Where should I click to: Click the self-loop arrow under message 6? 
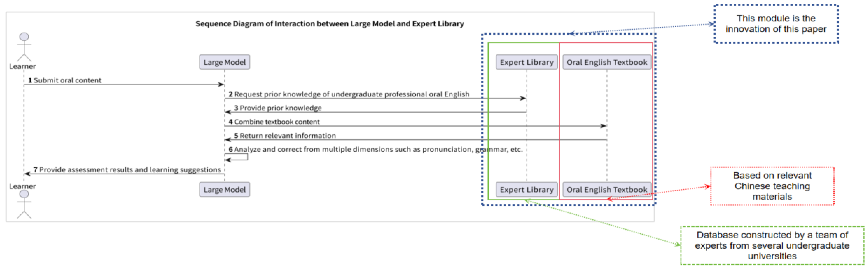coord(237,157)
